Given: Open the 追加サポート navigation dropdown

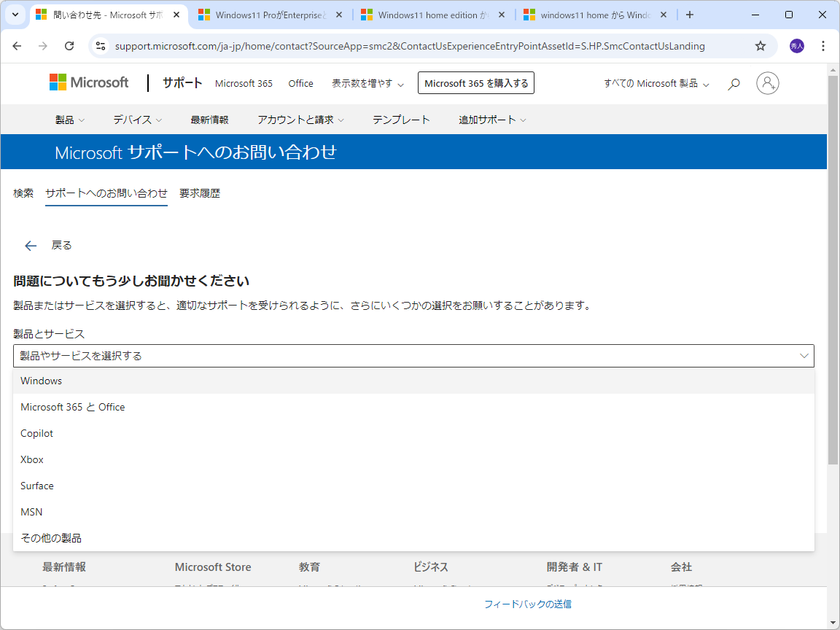Looking at the screenshot, I should pos(491,119).
